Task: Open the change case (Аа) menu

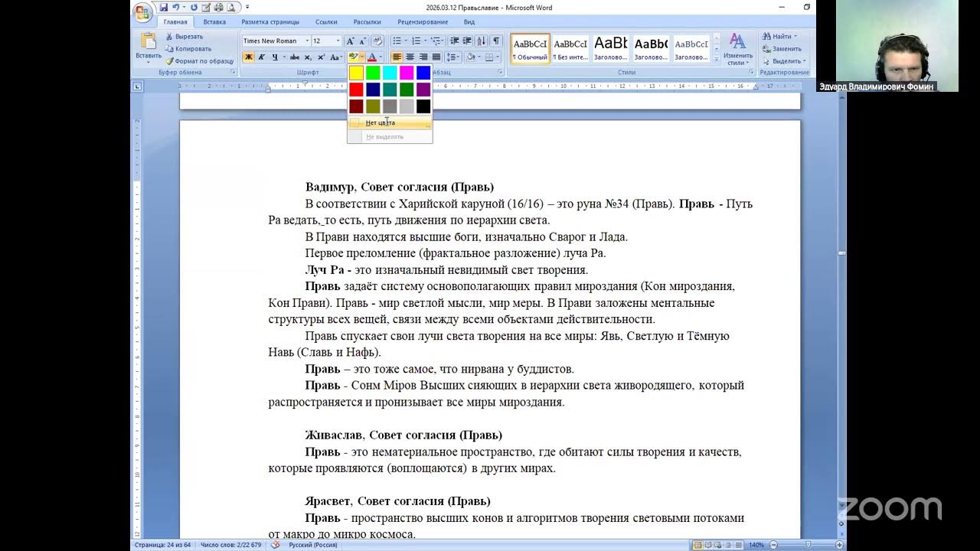Action: point(335,57)
